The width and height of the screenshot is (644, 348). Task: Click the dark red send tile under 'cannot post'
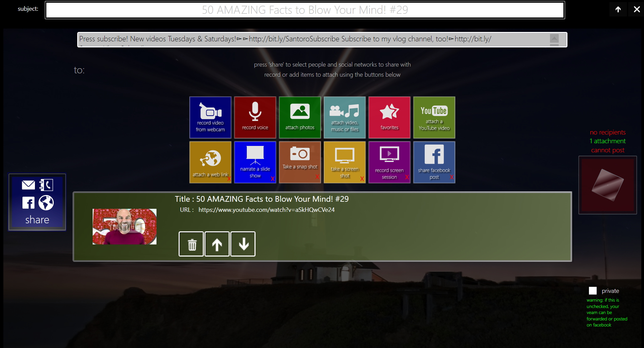point(608,185)
